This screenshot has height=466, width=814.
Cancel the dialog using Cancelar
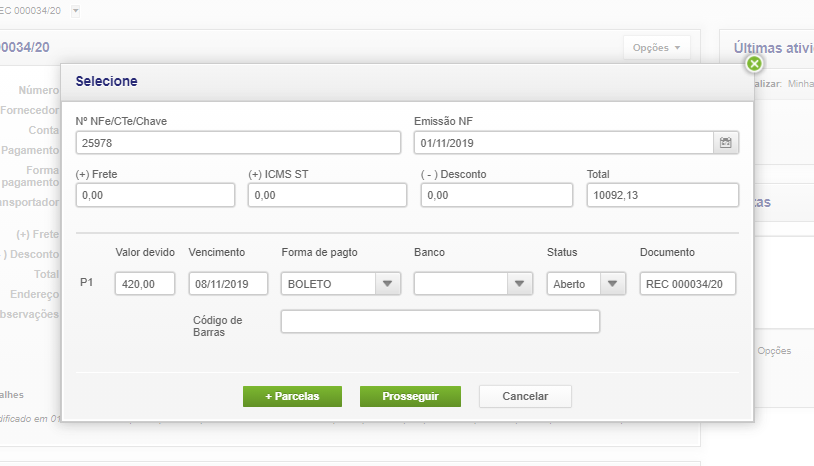(x=525, y=396)
